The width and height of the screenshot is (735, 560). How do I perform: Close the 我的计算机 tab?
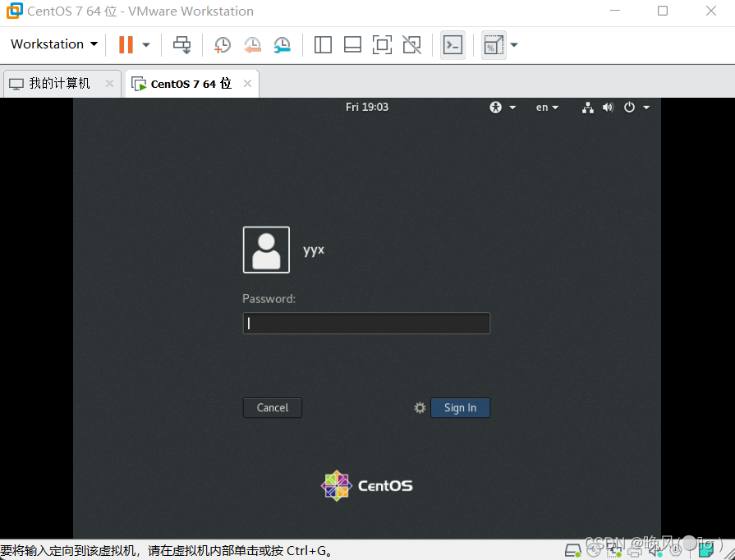tap(109, 84)
